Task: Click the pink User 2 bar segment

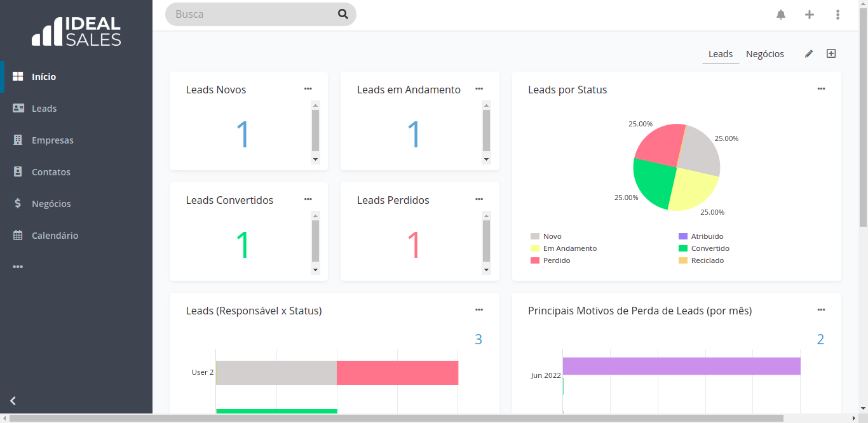Action: (x=397, y=373)
